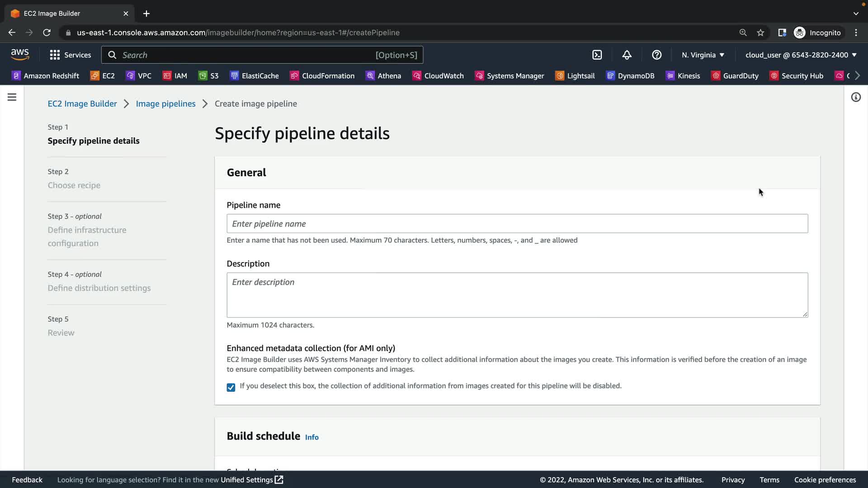
Task: Toggle the left navigation hamburger menu
Action: [x=12, y=97]
